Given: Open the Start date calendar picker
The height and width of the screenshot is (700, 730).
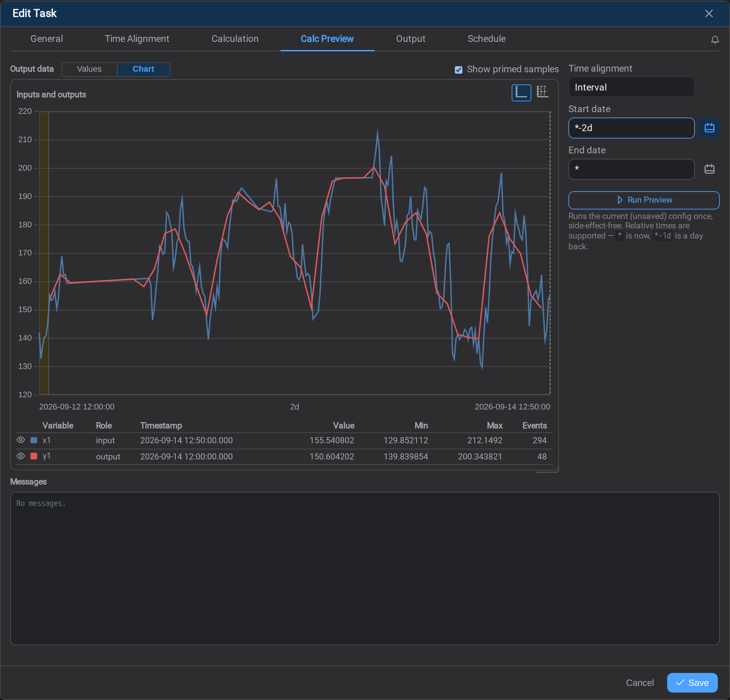Looking at the screenshot, I should (x=709, y=128).
